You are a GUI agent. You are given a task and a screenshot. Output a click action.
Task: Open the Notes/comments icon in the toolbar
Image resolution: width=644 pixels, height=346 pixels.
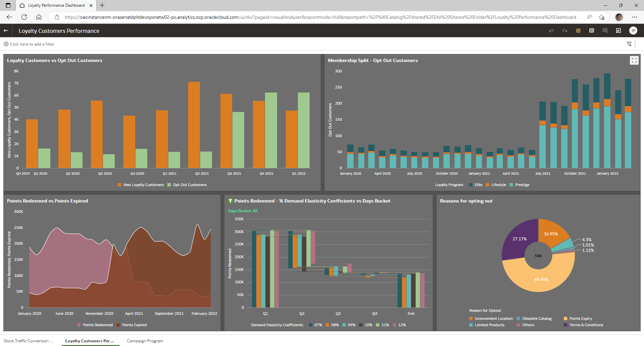point(605,31)
